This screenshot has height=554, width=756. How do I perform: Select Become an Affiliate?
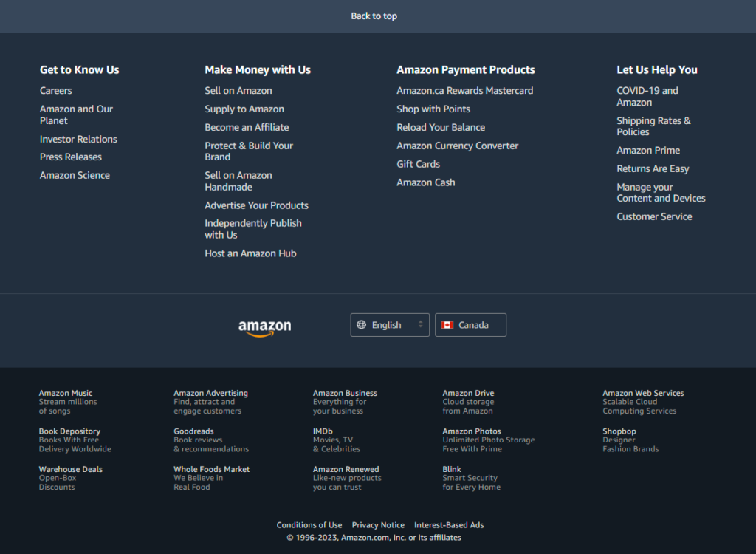tap(247, 127)
